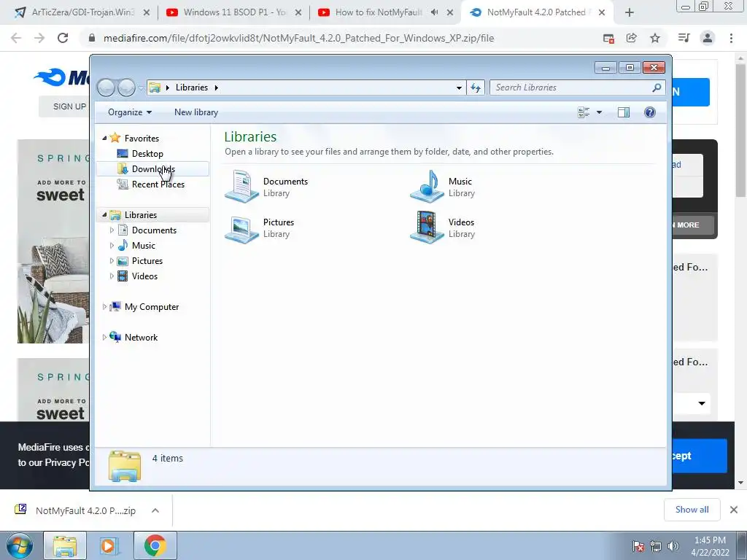Open the view options dropdown arrow
Image resolution: width=747 pixels, height=560 pixels.
click(600, 112)
